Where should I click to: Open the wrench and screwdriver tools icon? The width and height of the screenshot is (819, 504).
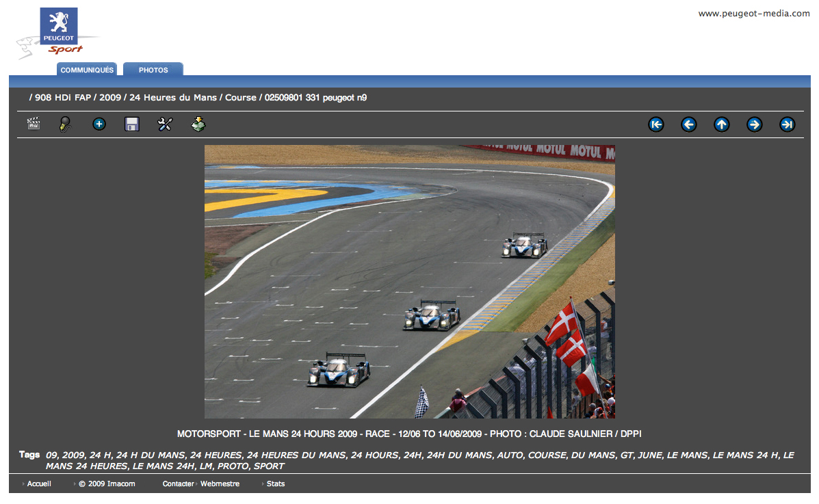(x=165, y=124)
